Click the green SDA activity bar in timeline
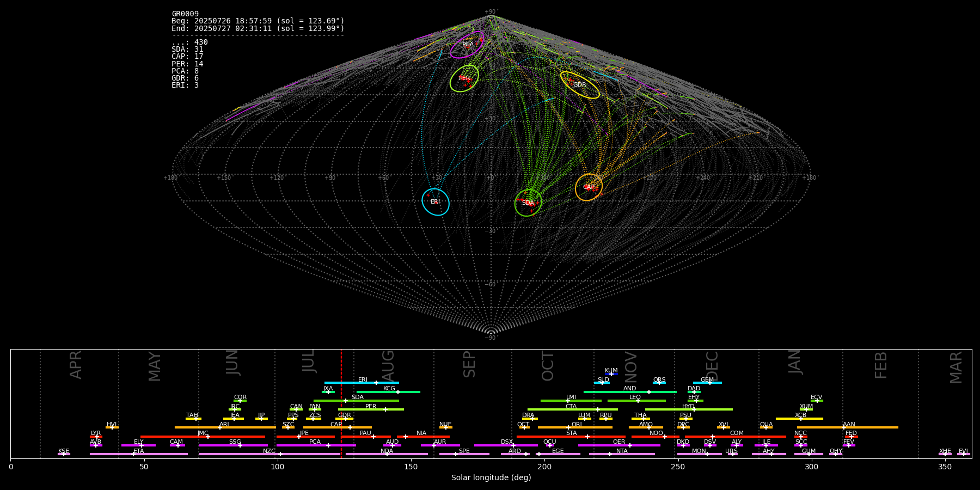 [x=356, y=401]
